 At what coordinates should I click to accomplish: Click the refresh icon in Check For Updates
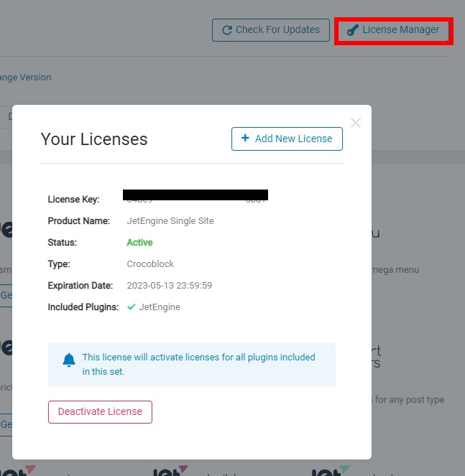pos(227,30)
